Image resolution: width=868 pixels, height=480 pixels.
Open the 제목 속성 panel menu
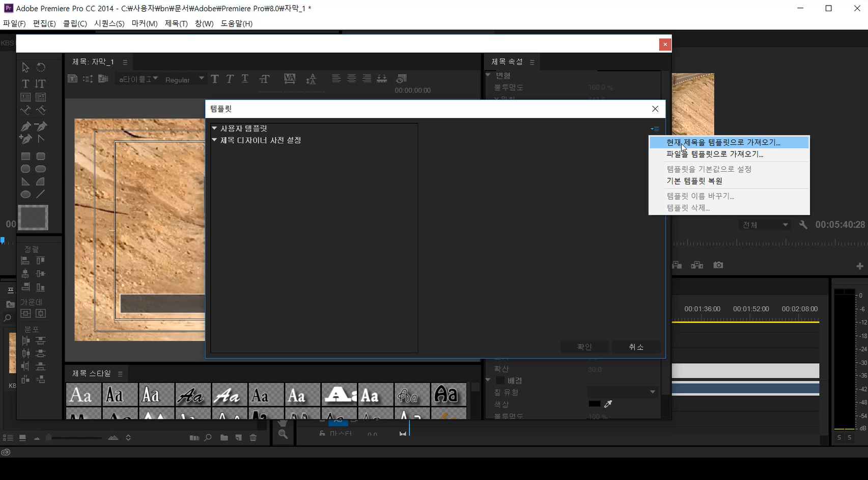[x=532, y=62]
